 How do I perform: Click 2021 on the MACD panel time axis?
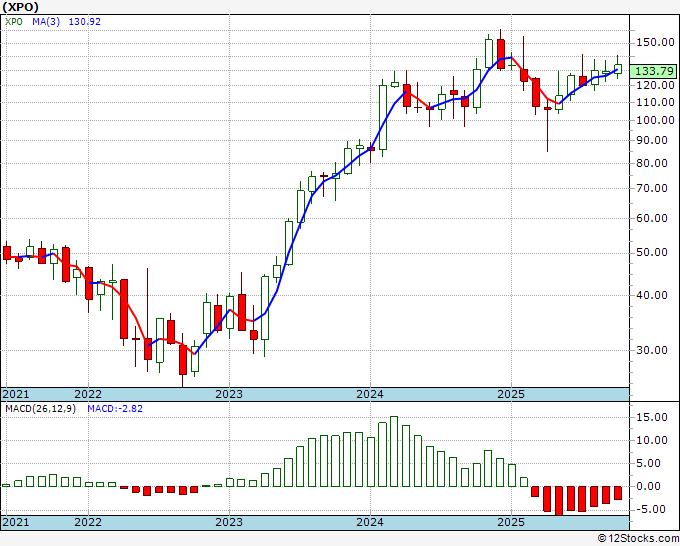click(x=16, y=522)
